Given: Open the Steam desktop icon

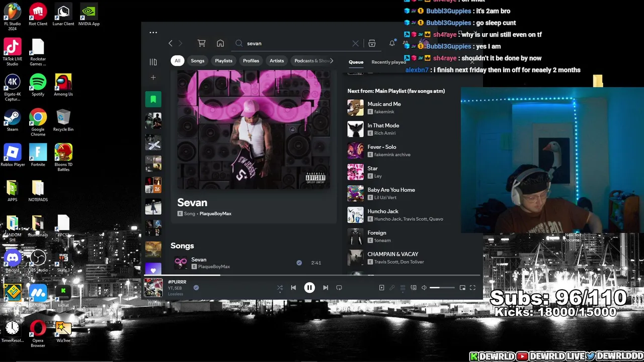Looking at the screenshot, I should point(13,121).
